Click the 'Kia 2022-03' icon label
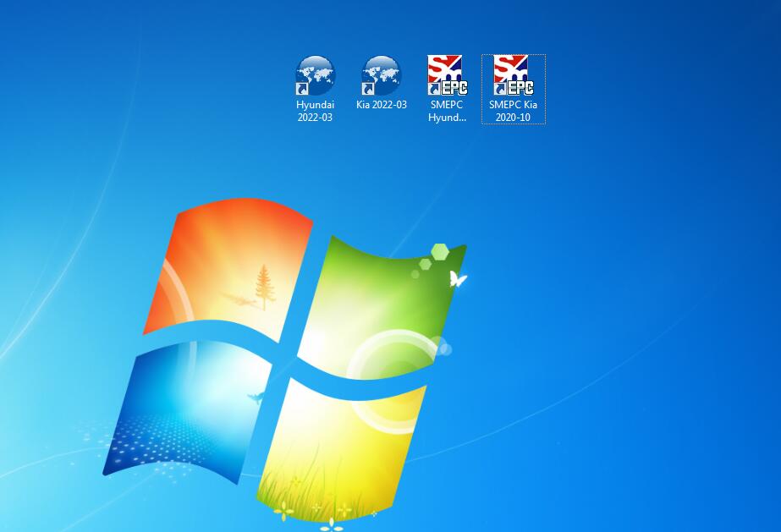781x532 pixels. coord(382,105)
